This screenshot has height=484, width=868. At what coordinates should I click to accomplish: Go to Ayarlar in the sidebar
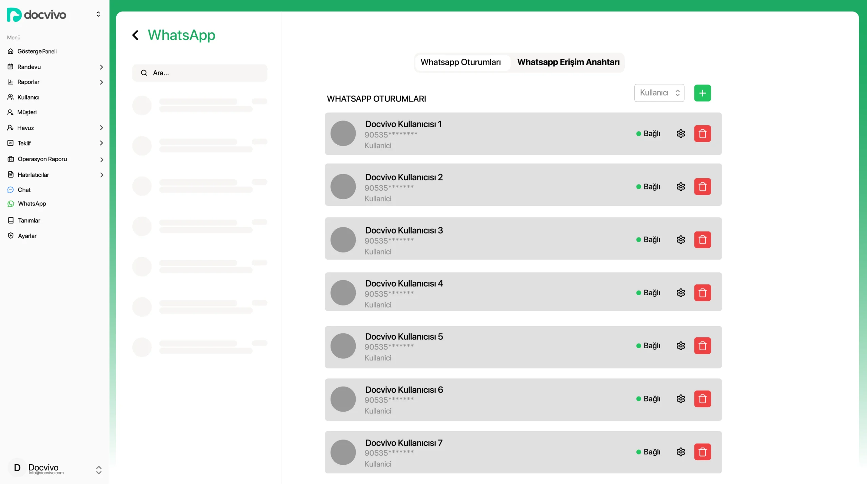(x=27, y=236)
